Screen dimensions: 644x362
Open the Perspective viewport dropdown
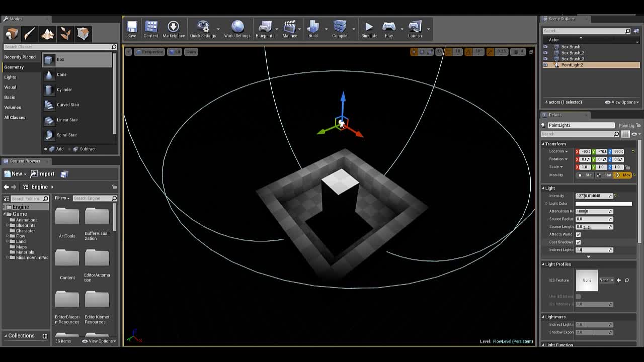149,52
